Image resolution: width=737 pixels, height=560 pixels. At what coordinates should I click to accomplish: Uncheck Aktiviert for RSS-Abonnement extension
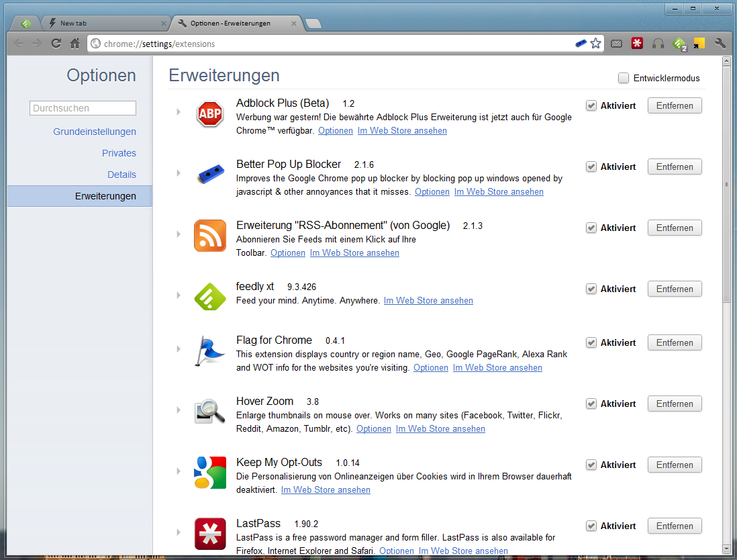pos(591,228)
